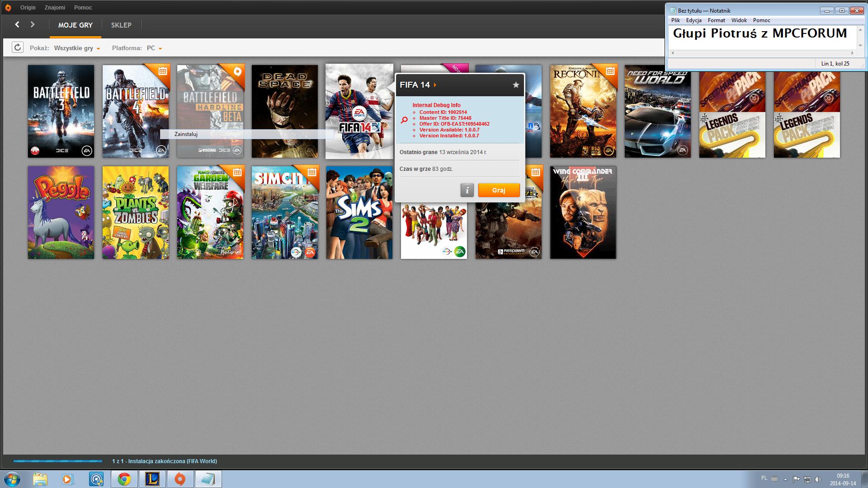Open the Pomoc menu in Origin

[83, 7]
